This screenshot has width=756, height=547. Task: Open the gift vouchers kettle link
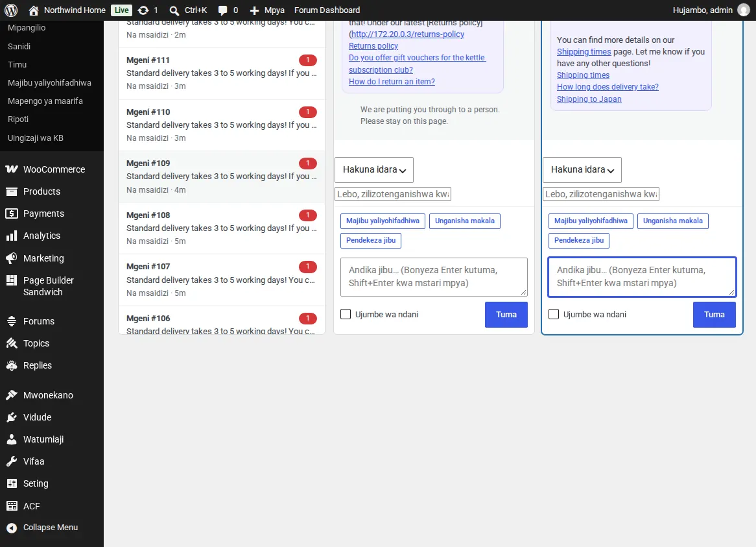(x=417, y=64)
